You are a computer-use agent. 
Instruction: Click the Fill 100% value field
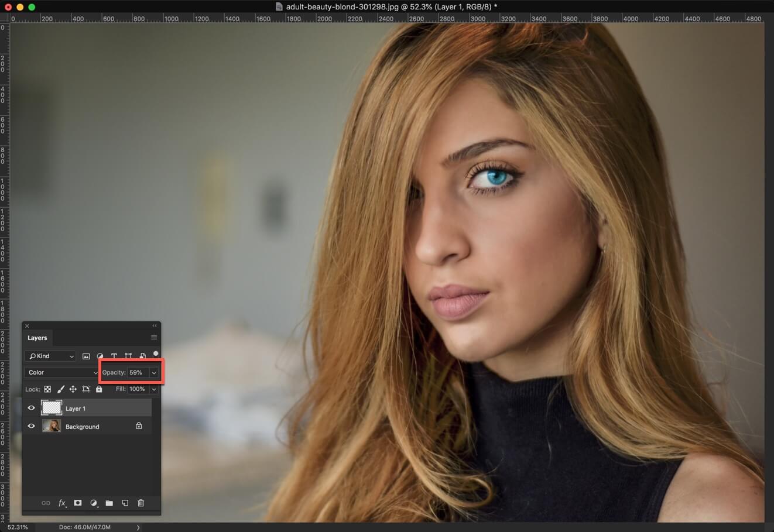138,389
